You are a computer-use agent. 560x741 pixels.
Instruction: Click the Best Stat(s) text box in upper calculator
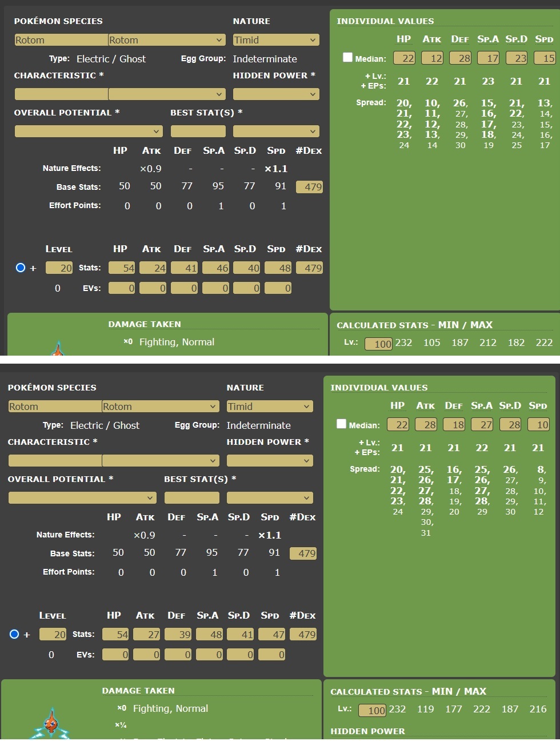pos(198,132)
